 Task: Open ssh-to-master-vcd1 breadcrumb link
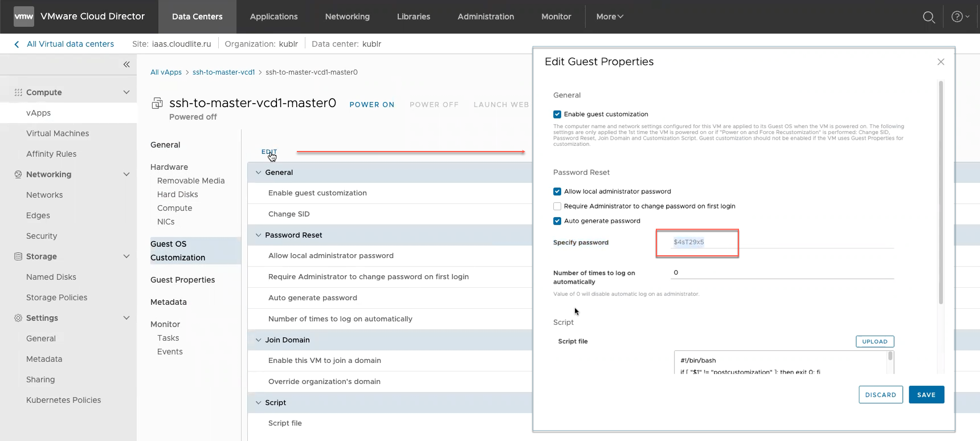coord(223,72)
